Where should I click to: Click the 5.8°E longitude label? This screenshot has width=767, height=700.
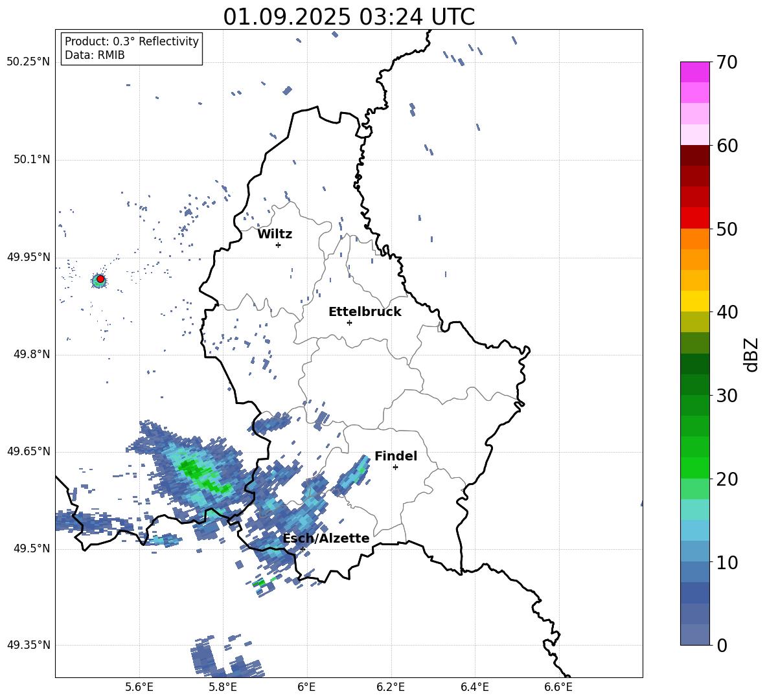click(223, 687)
